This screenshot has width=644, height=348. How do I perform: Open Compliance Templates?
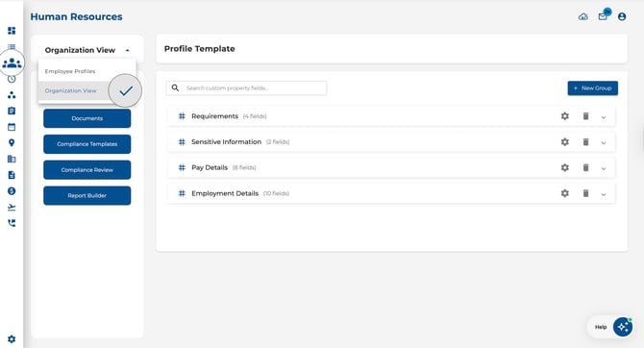[x=87, y=144]
